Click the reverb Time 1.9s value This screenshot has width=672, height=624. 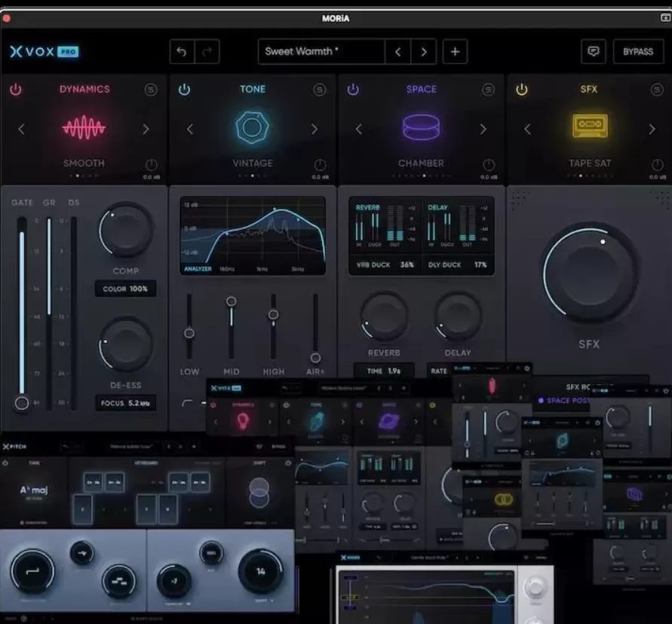click(x=384, y=371)
